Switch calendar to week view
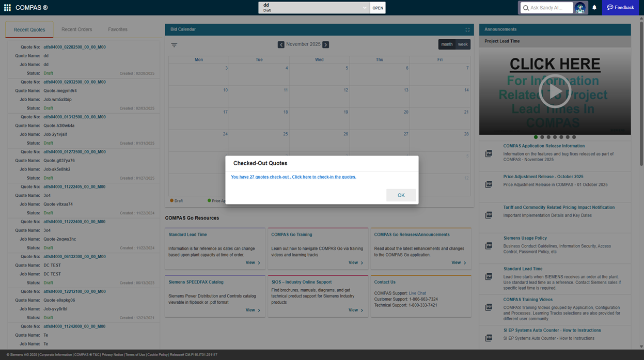 point(463,44)
